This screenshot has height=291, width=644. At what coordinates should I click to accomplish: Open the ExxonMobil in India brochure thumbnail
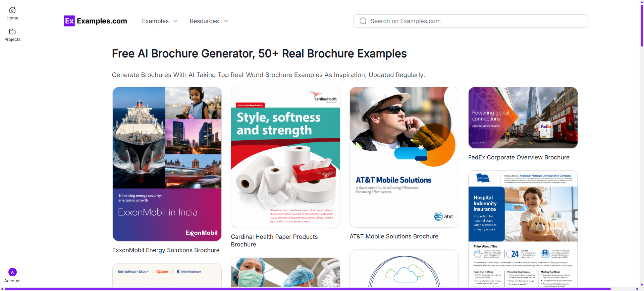point(167,164)
